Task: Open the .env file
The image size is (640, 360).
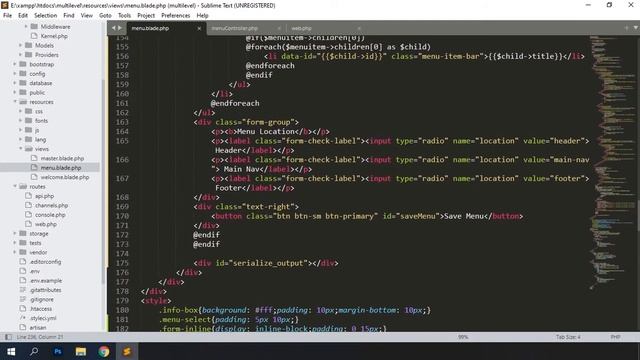Action: (x=35, y=271)
